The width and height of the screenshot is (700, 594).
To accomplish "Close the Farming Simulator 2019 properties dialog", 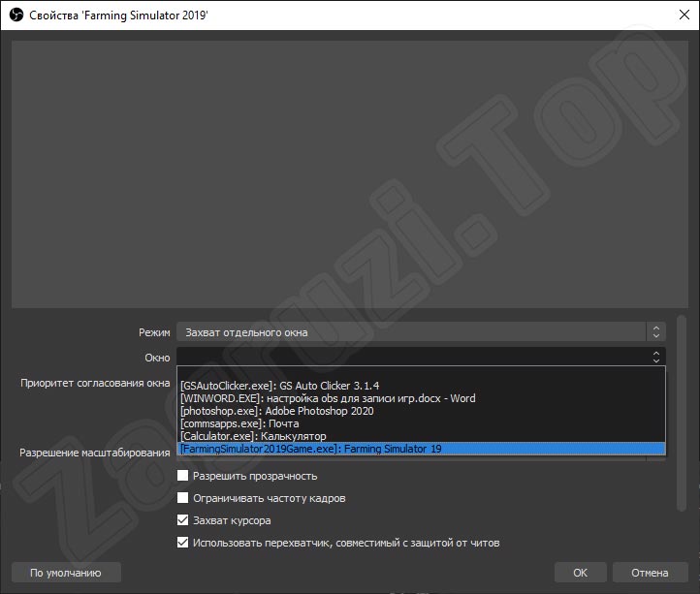I will (684, 15).
